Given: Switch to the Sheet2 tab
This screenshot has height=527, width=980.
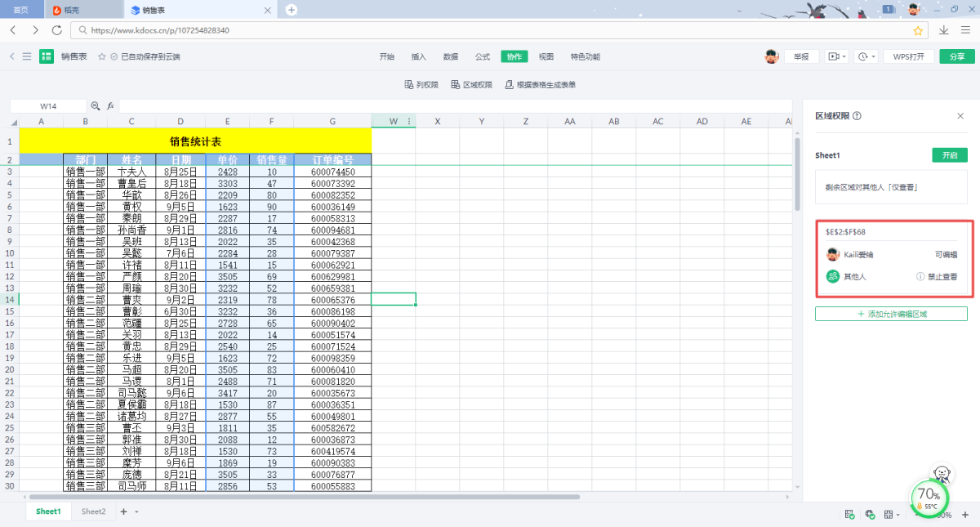Looking at the screenshot, I should 93,511.
